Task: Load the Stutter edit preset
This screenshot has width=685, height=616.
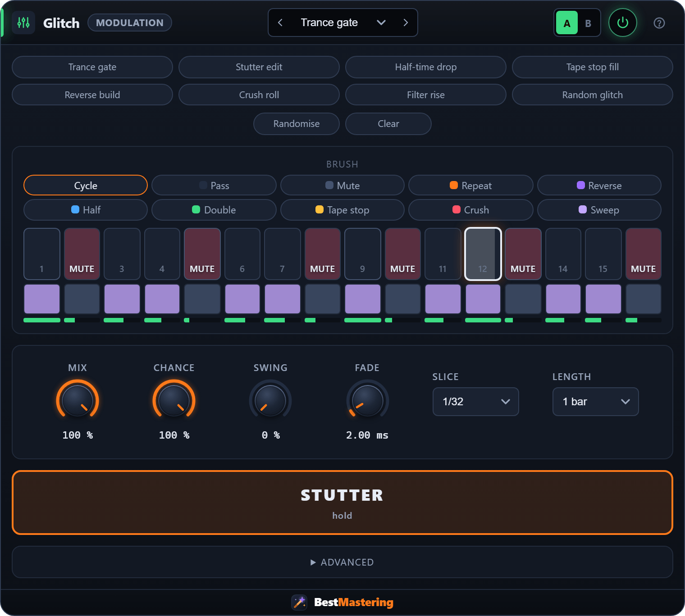Action: [x=259, y=67]
